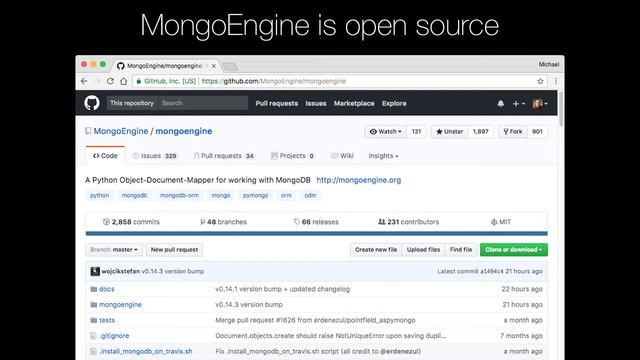The width and height of the screenshot is (640, 360).
Task: Click the python topic tag
Action: 100,196
